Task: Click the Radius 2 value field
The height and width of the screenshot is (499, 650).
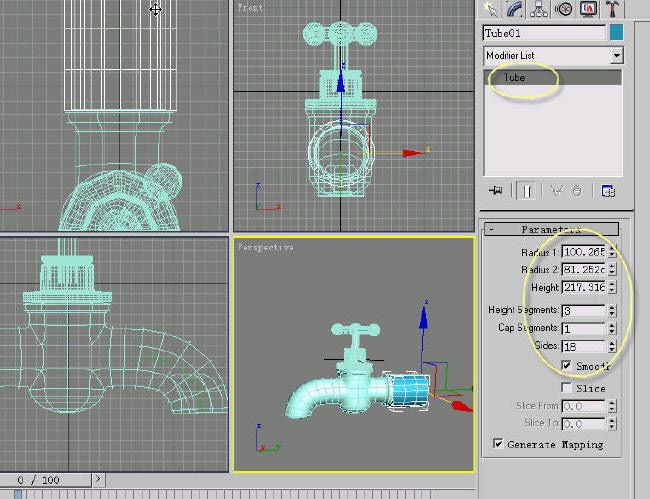Action: point(583,269)
